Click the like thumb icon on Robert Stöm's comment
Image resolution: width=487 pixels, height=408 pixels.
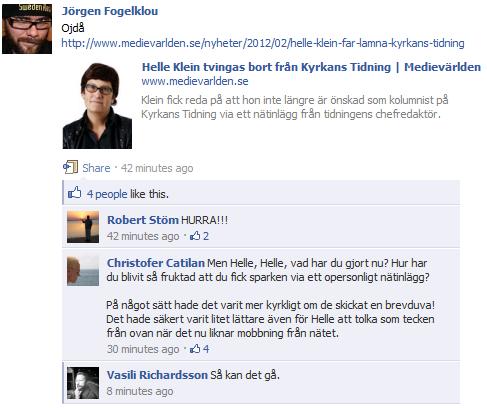195,236
